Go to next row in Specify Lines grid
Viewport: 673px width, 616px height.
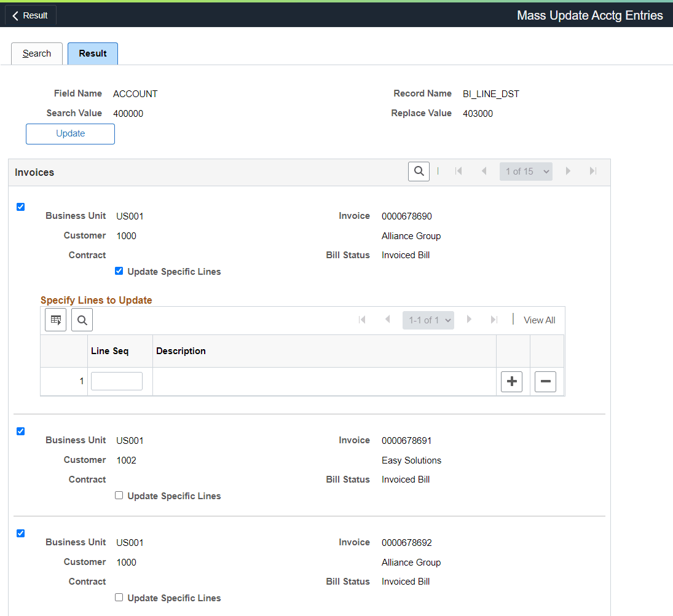[x=469, y=320]
